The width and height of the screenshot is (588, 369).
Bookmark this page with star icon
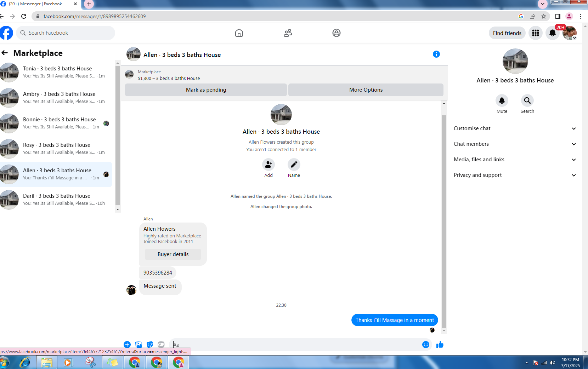544,16
